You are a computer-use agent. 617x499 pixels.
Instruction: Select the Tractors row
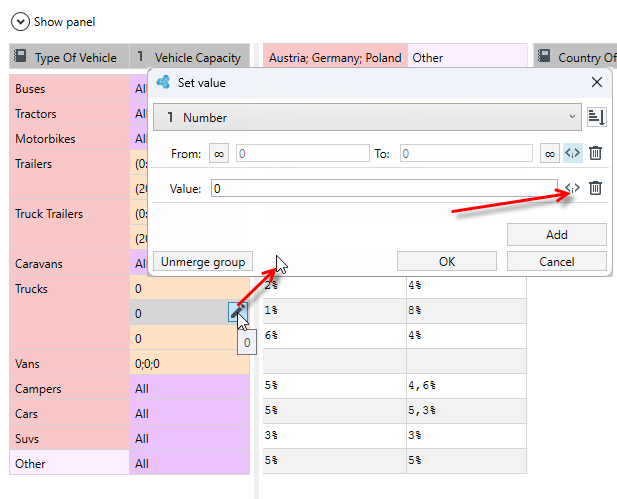pos(69,114)
